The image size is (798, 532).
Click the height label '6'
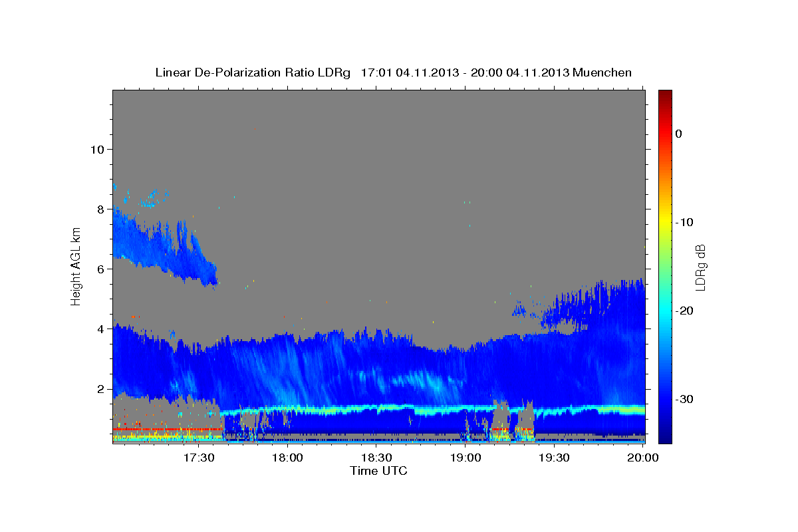[x=101, y=269]
